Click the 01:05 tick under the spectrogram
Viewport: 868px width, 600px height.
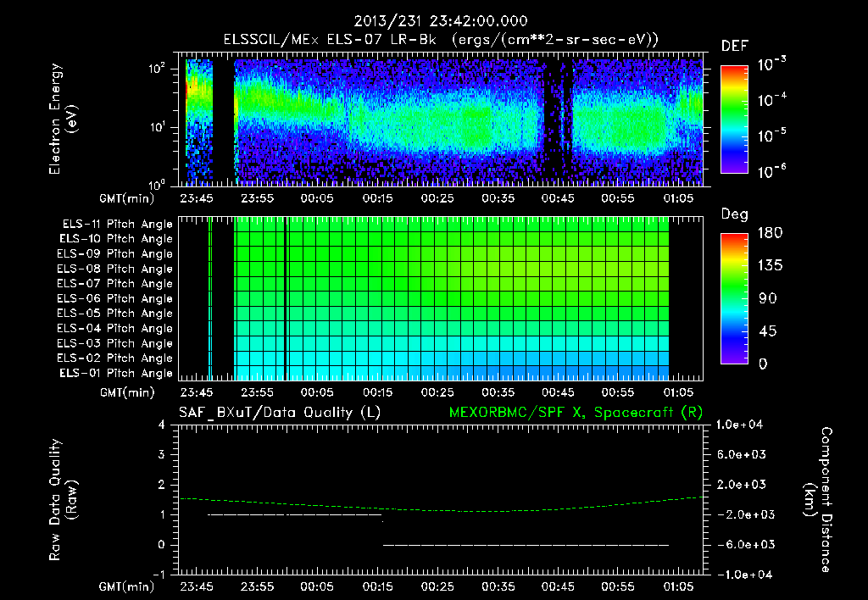click(x=678, y=198)
